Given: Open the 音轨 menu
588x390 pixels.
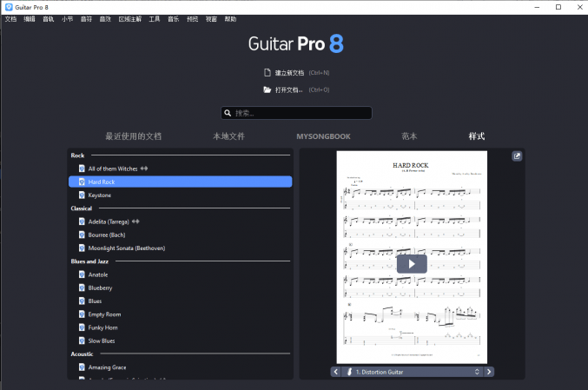Looking at the screenshot, I should (49, 19).
